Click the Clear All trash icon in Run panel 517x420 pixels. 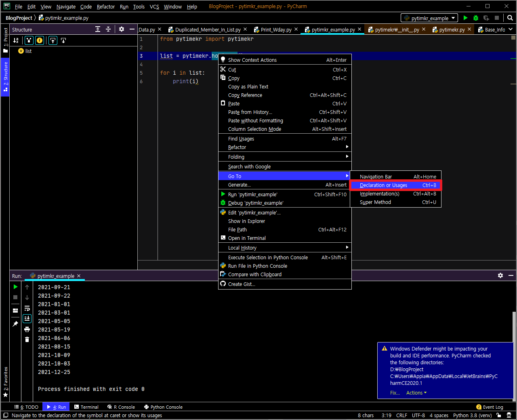27,340
